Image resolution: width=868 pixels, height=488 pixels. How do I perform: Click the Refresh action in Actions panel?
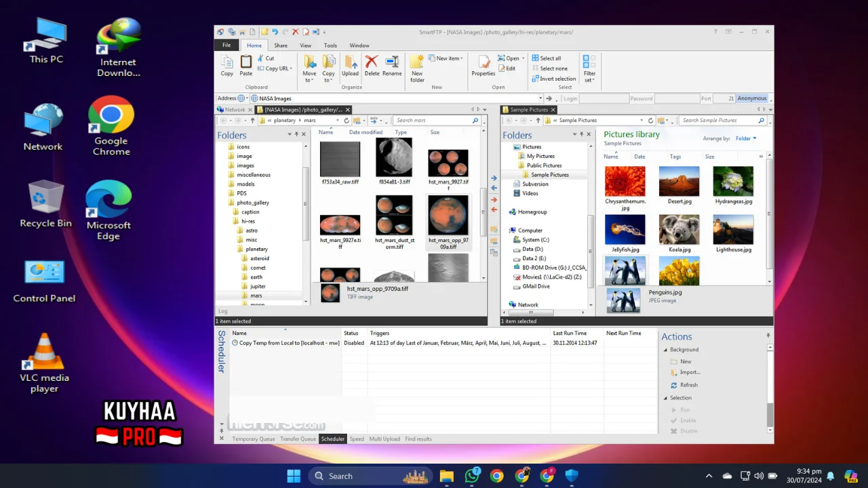(x=684, y=385)
